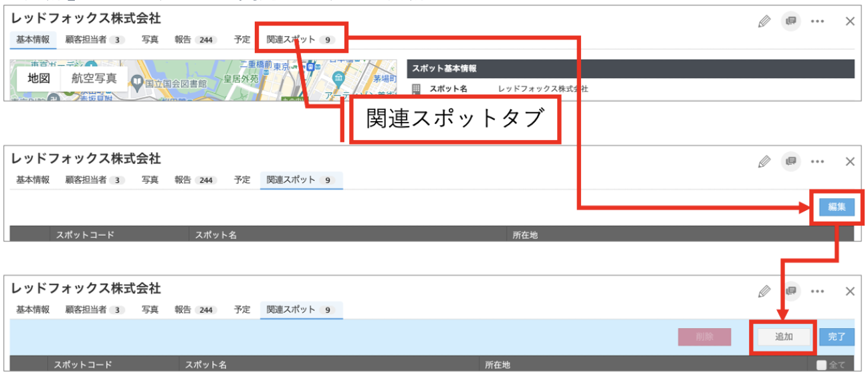Screen dimensions: 868x383
Task: Open the 顧客担当者 tab in the map panel
Action: (95, 40)
